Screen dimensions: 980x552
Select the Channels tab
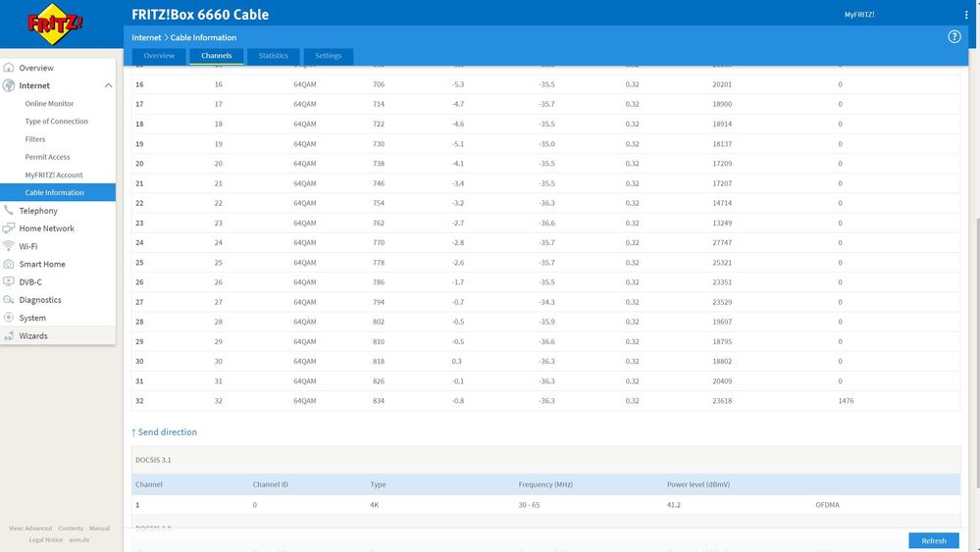pyautogui.click(x=216, y=56)
